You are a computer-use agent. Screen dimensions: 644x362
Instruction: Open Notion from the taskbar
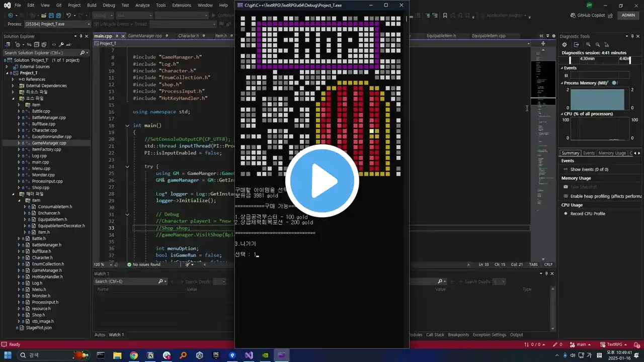click(150, 355)
